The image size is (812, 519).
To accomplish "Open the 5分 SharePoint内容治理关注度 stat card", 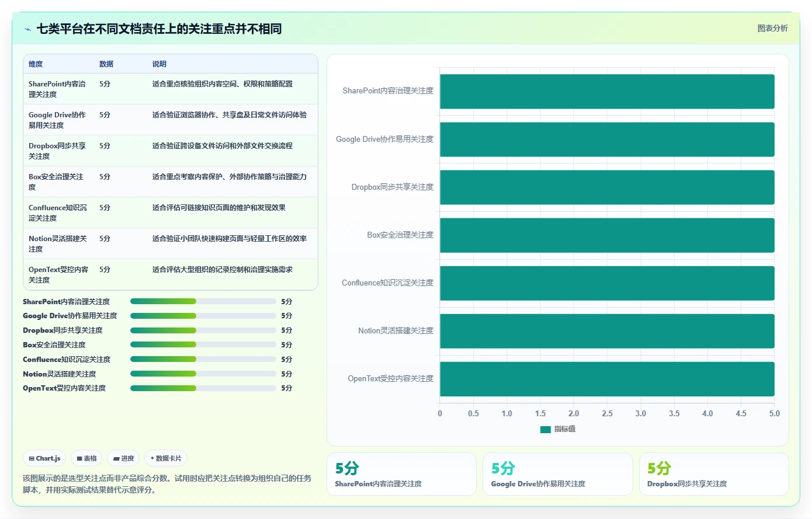I will pos(401,474).
